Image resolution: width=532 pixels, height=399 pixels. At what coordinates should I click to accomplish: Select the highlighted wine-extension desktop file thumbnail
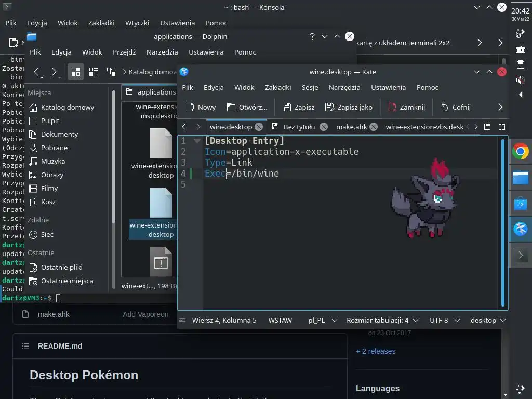coord(161,203)
